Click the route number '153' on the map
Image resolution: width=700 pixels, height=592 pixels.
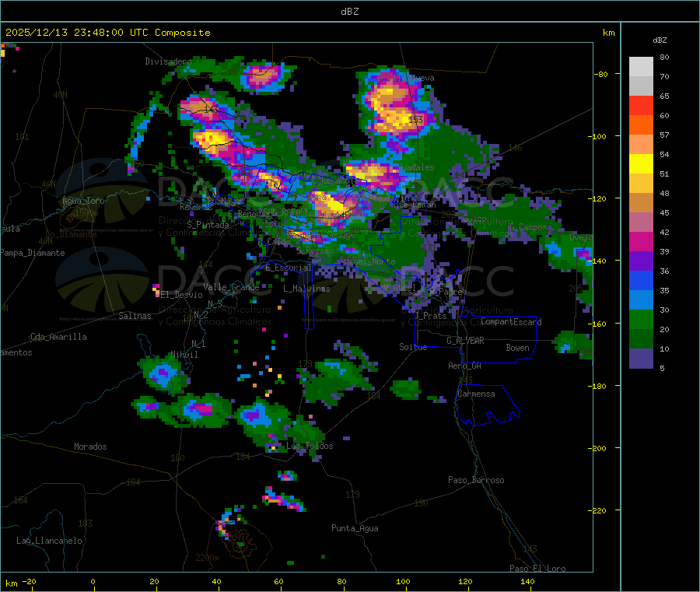(x=415, y=119)
